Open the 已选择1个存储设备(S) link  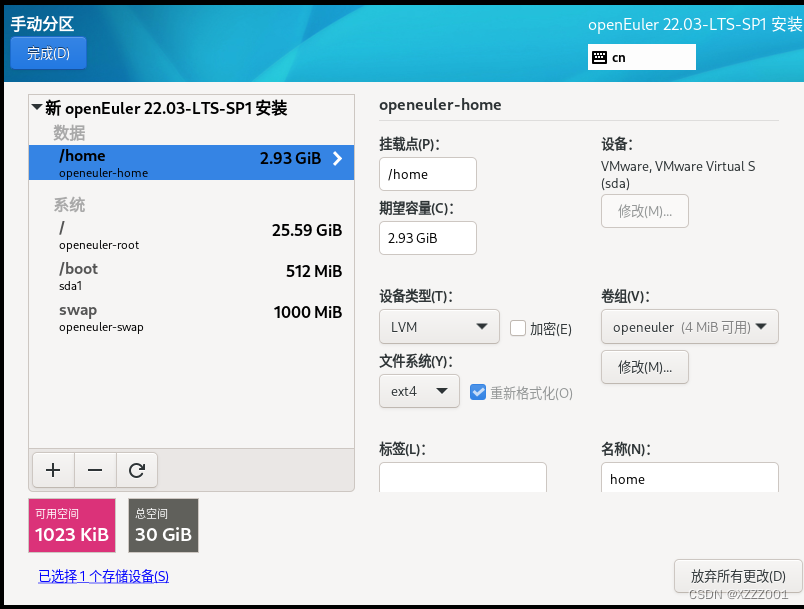tap(103, 576)
